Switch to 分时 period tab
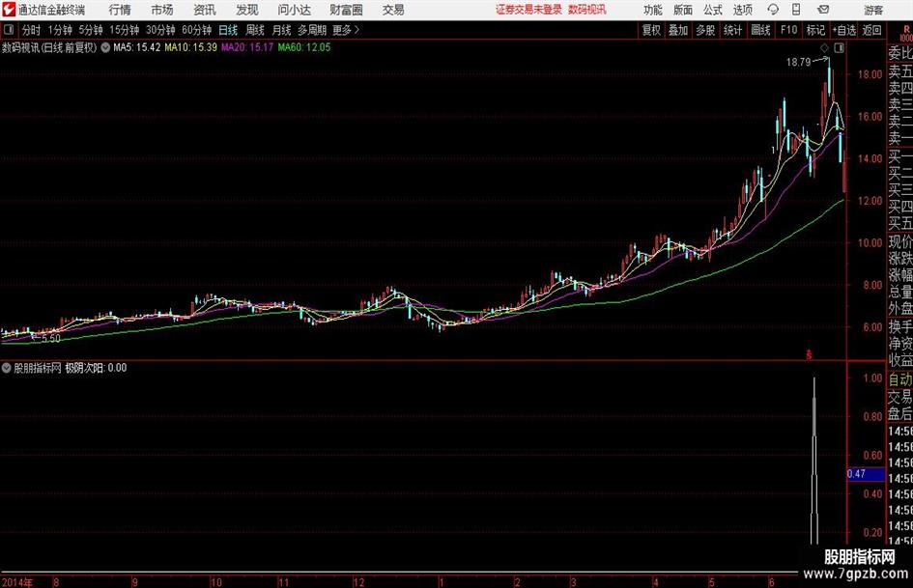Screen dimensions: 913x588 click(32, 30)
